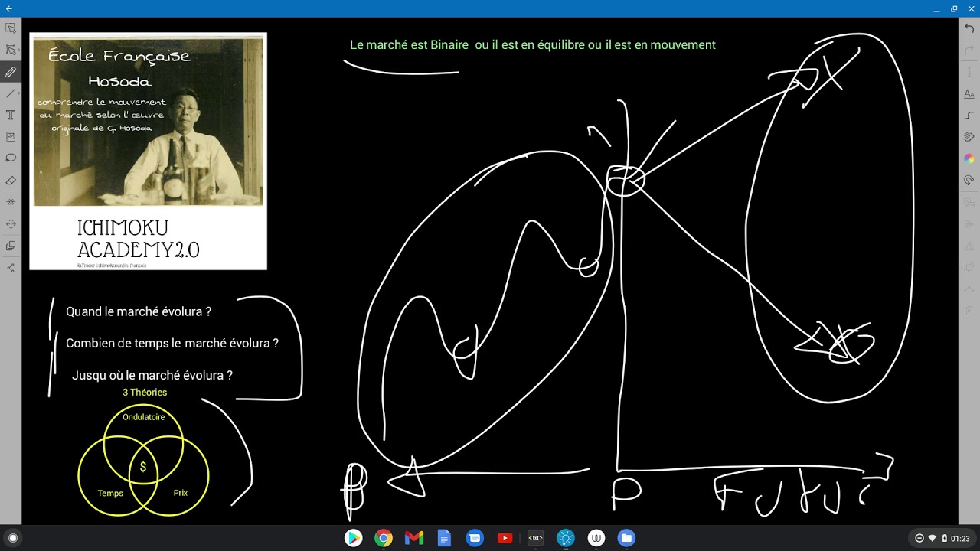Open the white W app on shelf
This screenshot has height=551, width=980.
coord(596,538)
